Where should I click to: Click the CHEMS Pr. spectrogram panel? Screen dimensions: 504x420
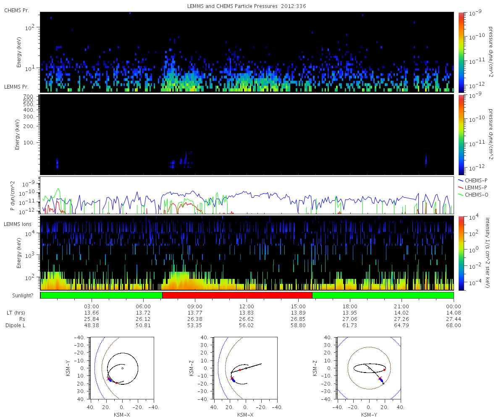tap(247, 52)
